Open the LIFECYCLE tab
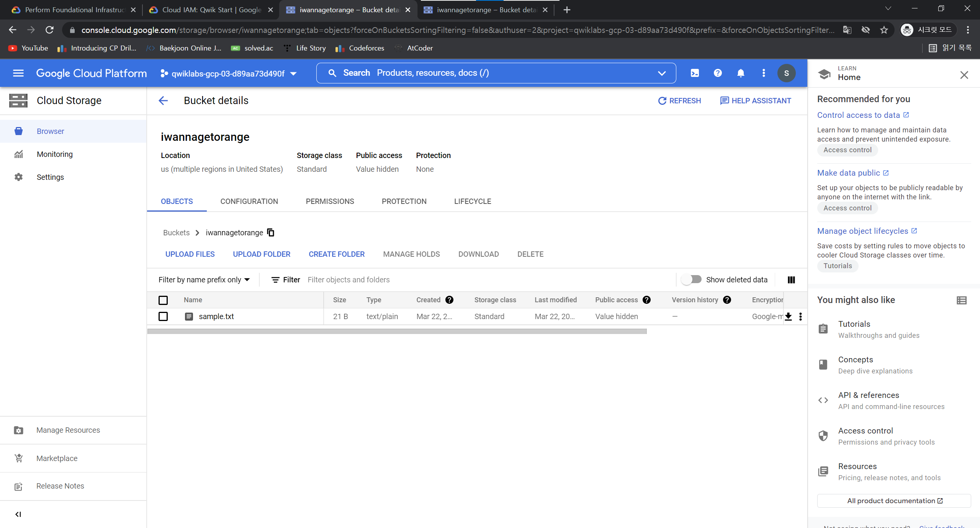This screenshot has height=528, width=980. click(x=473, y=201)
